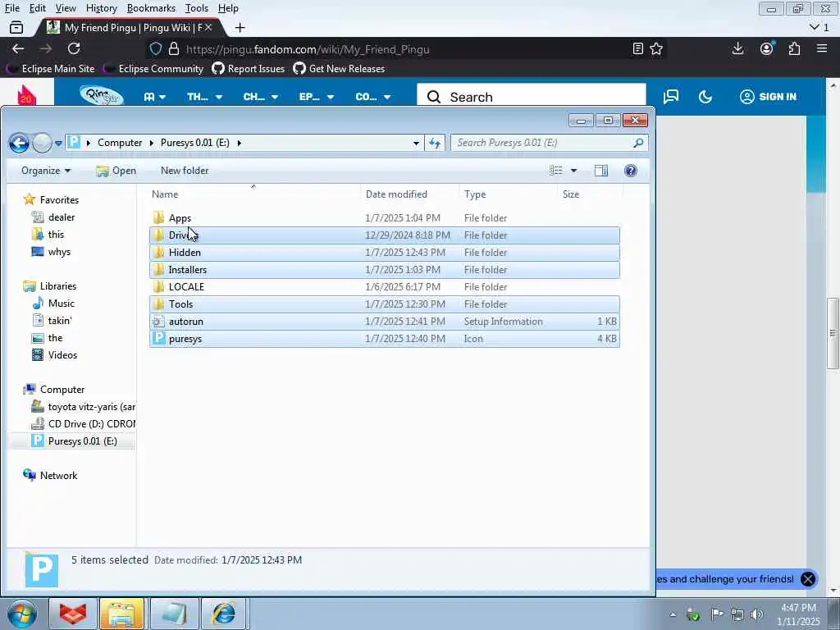The width and height of the screenshot is (840, 630).
Task: Open the Firefox Edit menu
Action: tap(38, 8)
